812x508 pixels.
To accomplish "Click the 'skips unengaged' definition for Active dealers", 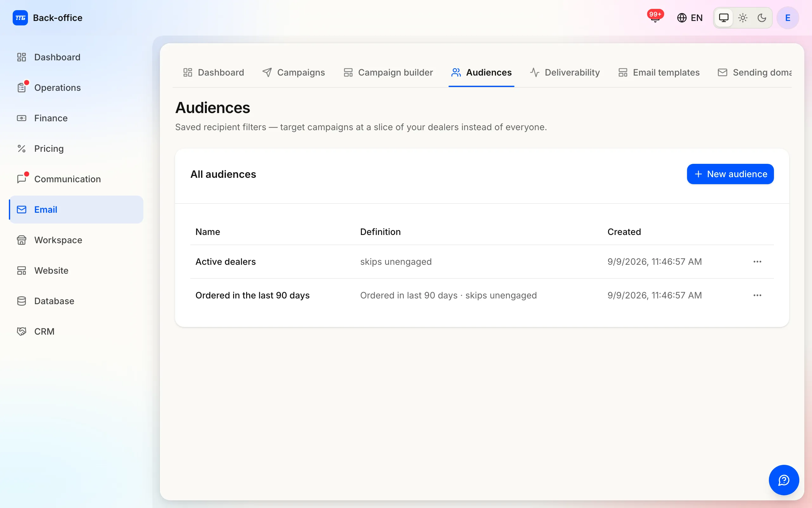I will pos(396,262).
